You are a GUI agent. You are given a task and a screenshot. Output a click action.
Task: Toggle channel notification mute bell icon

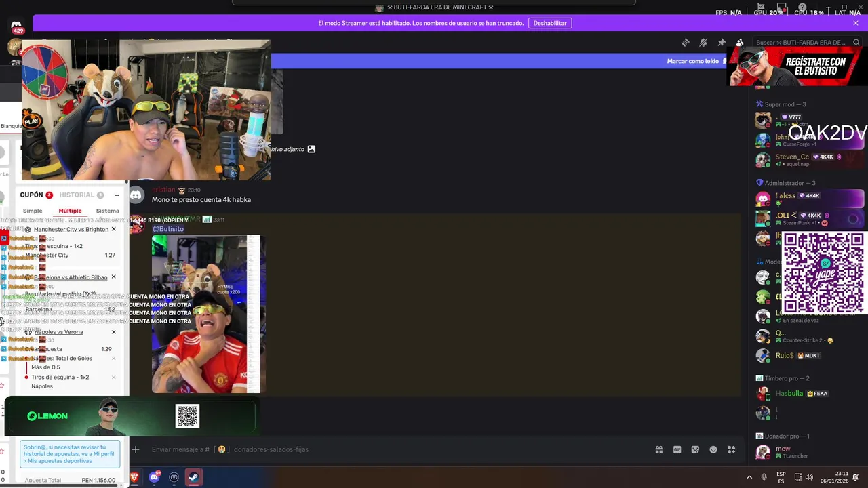tap(703, 42)
